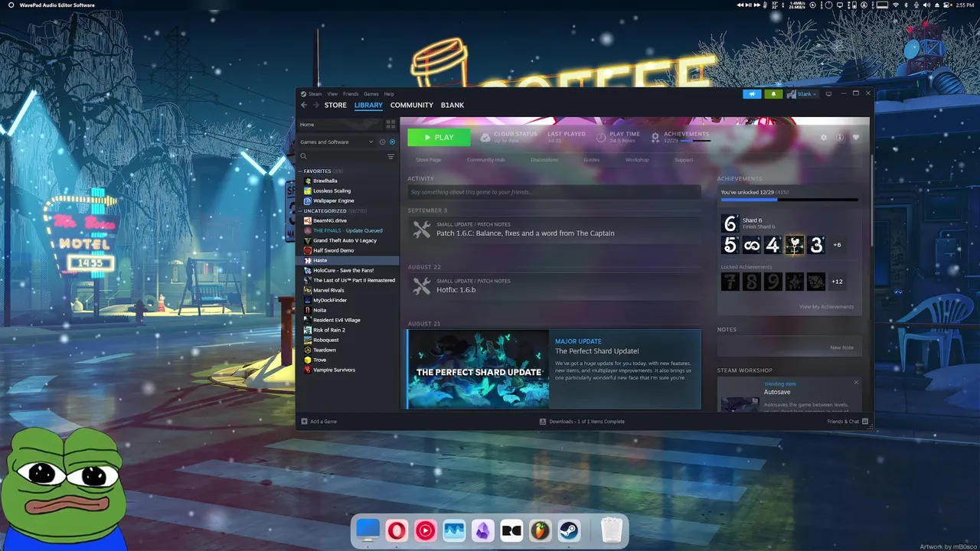The height and width of the screenshot is (551, 980).
Task: Open the Friends & Chat icon
Action: (x=865, y=421)
